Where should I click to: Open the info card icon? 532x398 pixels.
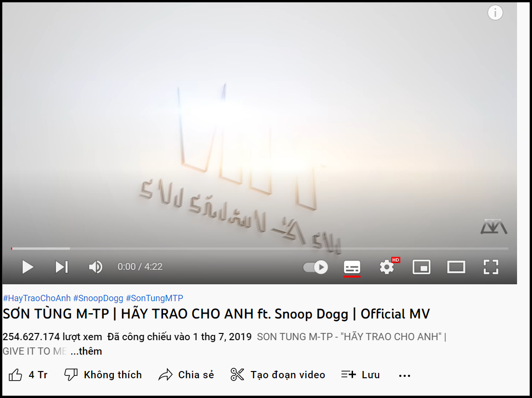(495, 13)
